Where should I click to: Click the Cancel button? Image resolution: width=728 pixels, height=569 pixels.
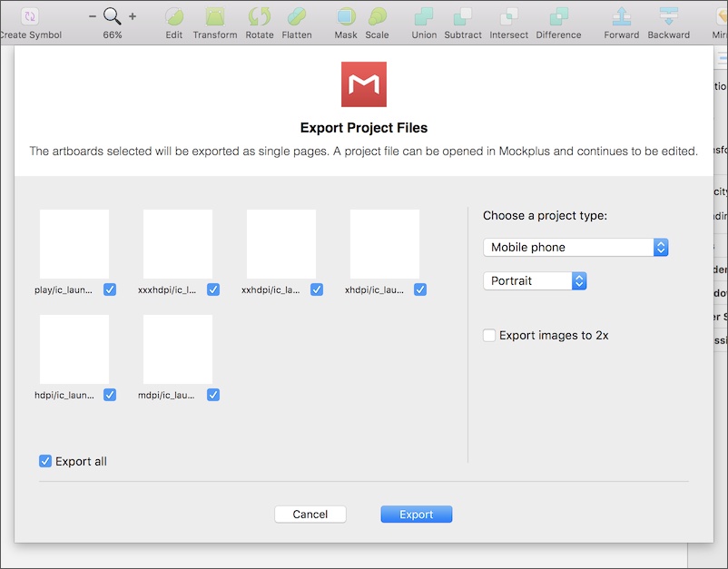[x=310, y=515]
